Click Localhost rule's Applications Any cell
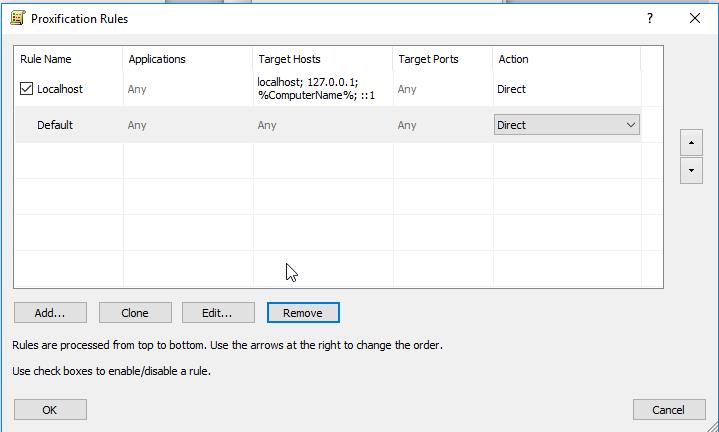The image size is (719, 432). tap(137, 89)
